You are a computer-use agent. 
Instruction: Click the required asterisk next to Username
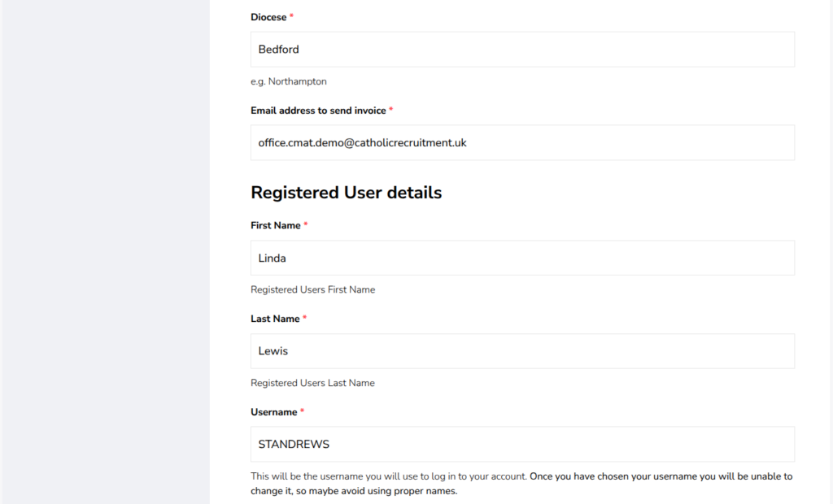click(302, 412)
